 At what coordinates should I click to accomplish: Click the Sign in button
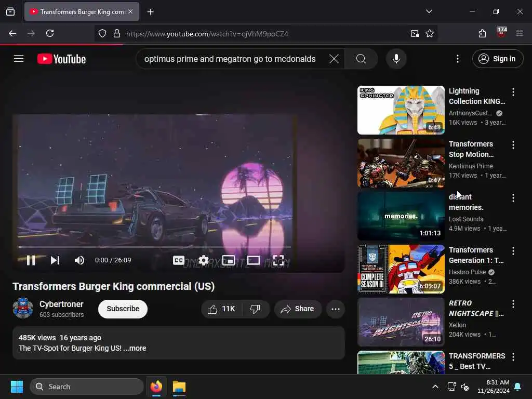497,59
